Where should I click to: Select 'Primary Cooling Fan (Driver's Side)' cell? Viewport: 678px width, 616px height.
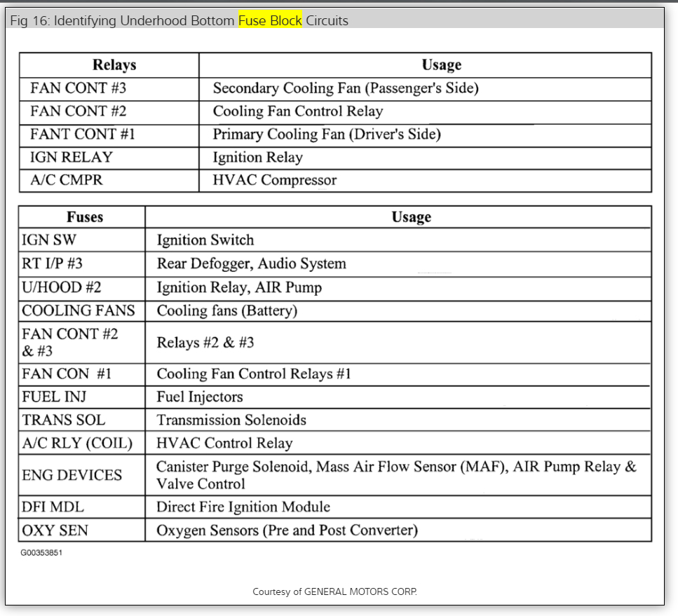point(425,135)
